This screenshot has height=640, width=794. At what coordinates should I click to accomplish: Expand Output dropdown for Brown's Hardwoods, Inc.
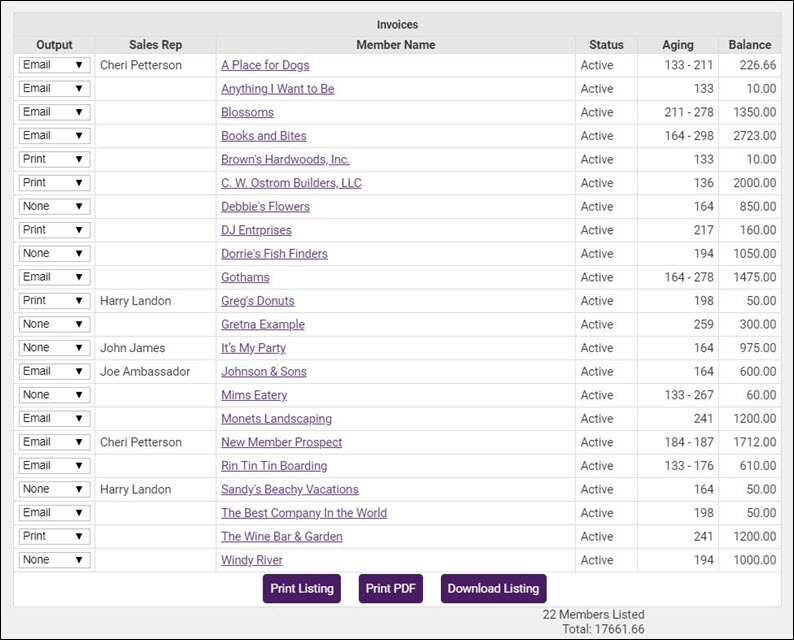54,159
